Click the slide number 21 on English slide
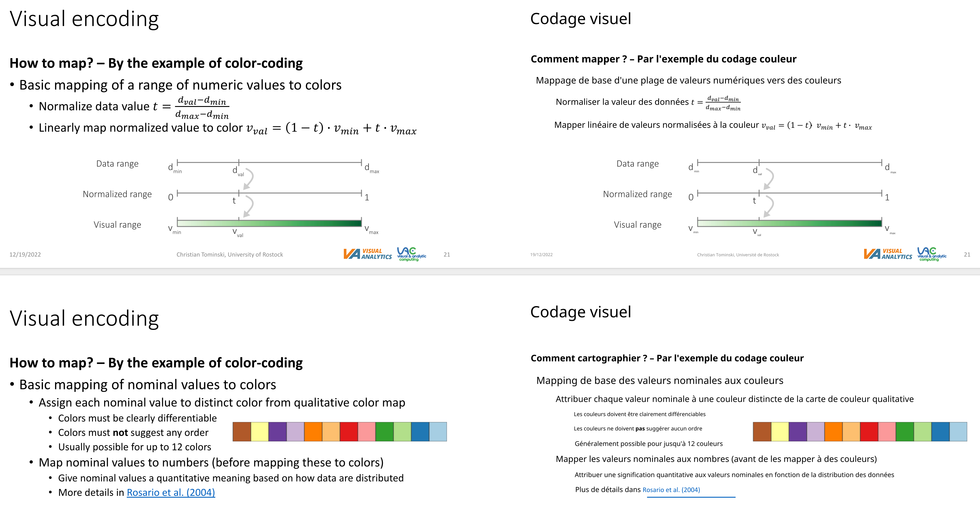Screen dimensions: 980x520 (x=447, y=255)
